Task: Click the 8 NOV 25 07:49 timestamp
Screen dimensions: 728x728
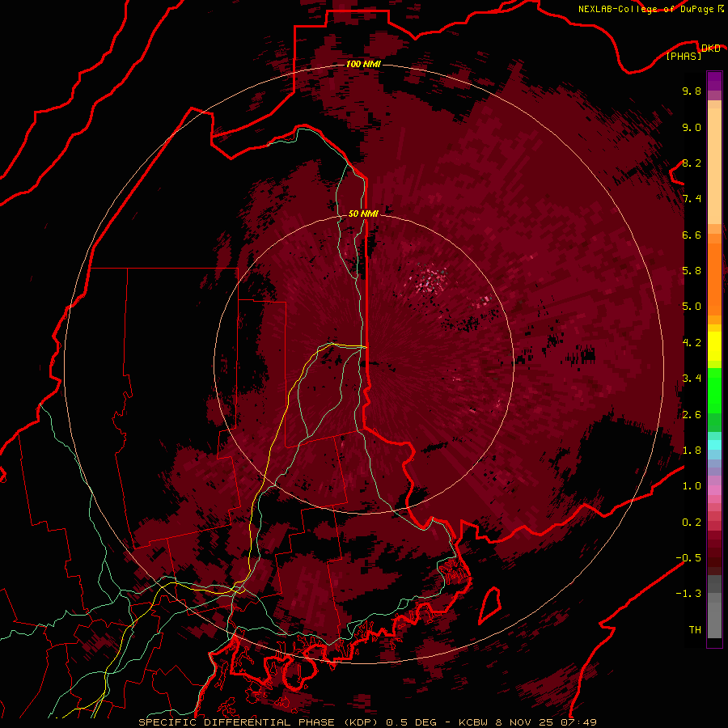Action: [x=546, y=722]
